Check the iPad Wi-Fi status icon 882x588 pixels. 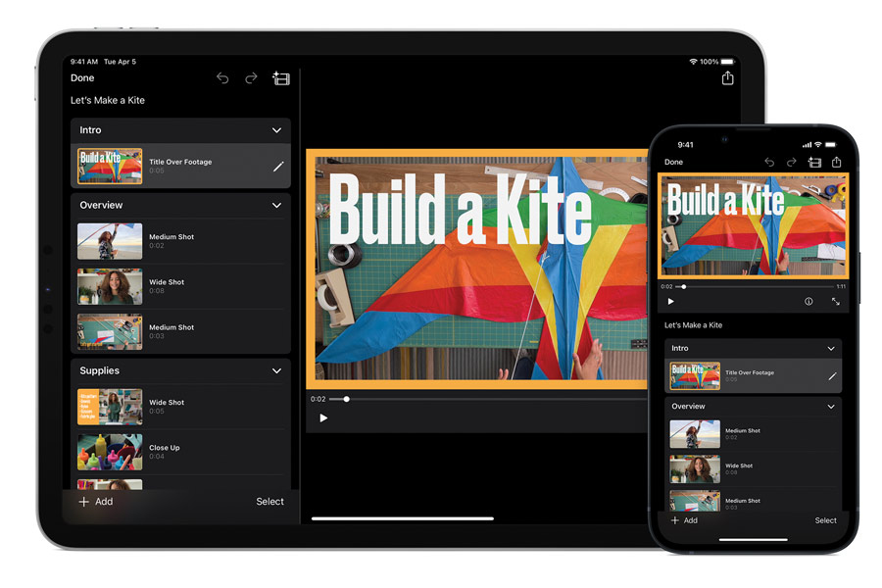[693, 62]
